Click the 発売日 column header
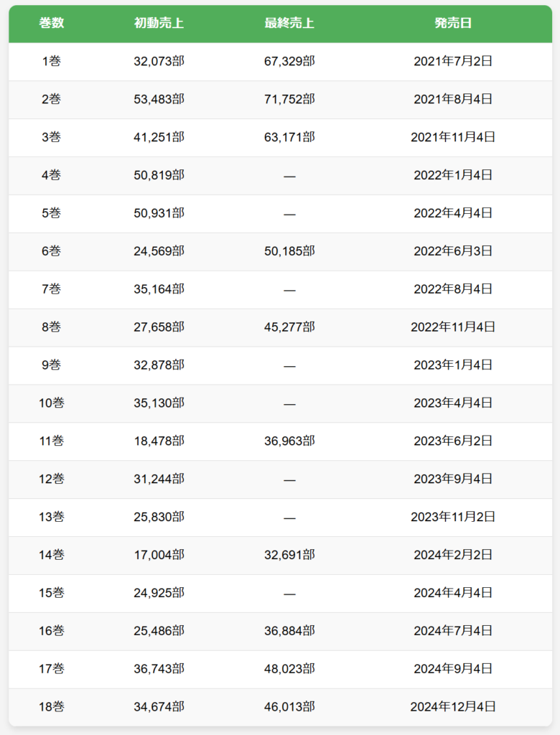Viewport: 560px width, 735px height. pos(453,23)
